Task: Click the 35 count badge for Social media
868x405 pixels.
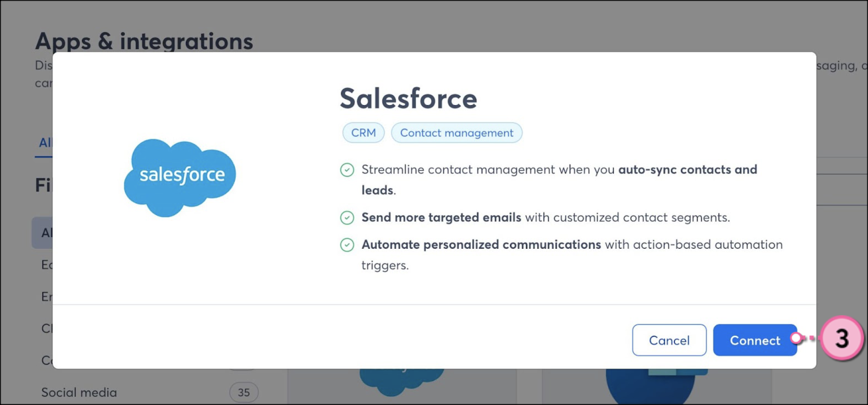Action: [244, 392]
